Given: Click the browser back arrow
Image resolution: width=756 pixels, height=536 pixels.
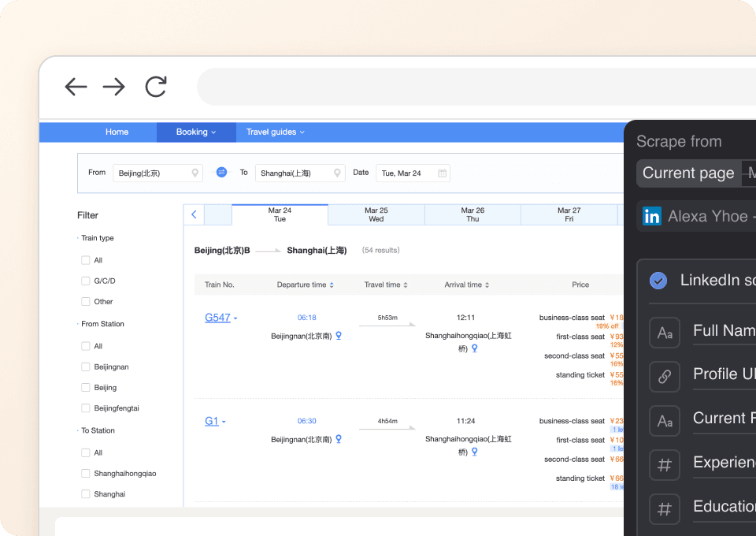Looking at the screenshot, I should [x=76, y=87].
